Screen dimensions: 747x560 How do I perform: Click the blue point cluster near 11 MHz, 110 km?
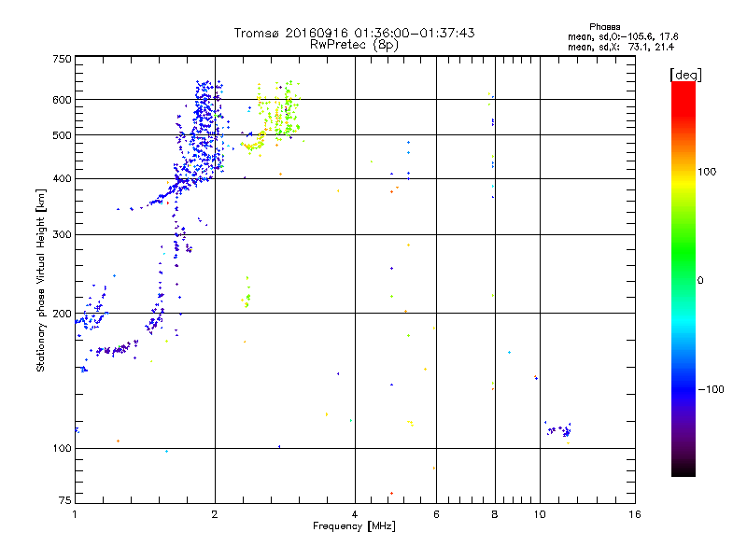click(558, 430)
